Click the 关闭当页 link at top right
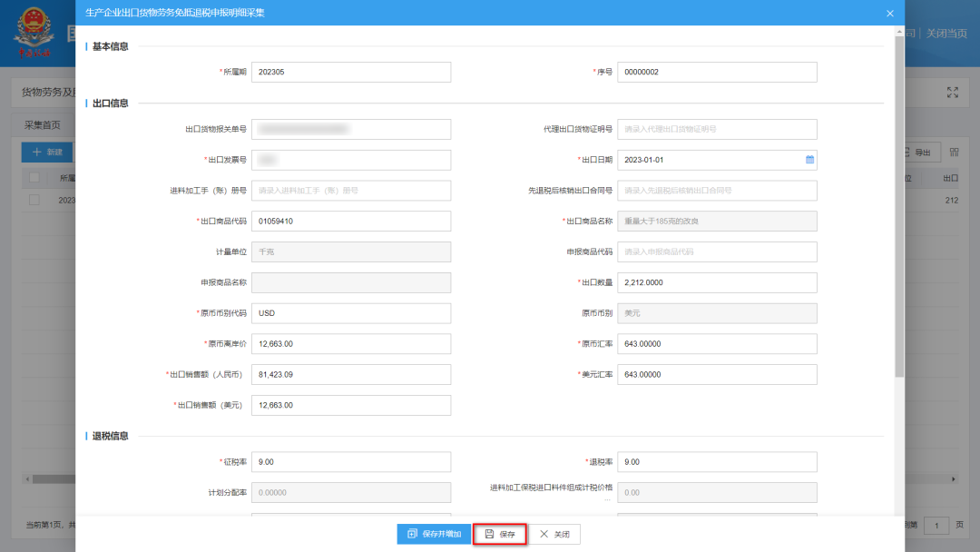The image size is (980, 552). click(948, 33)
